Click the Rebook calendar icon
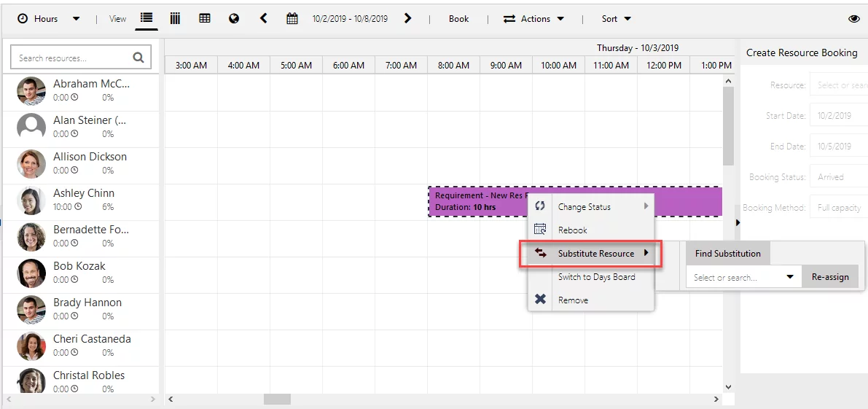Viewport: 868px width, 409px height. click(540, 229)
